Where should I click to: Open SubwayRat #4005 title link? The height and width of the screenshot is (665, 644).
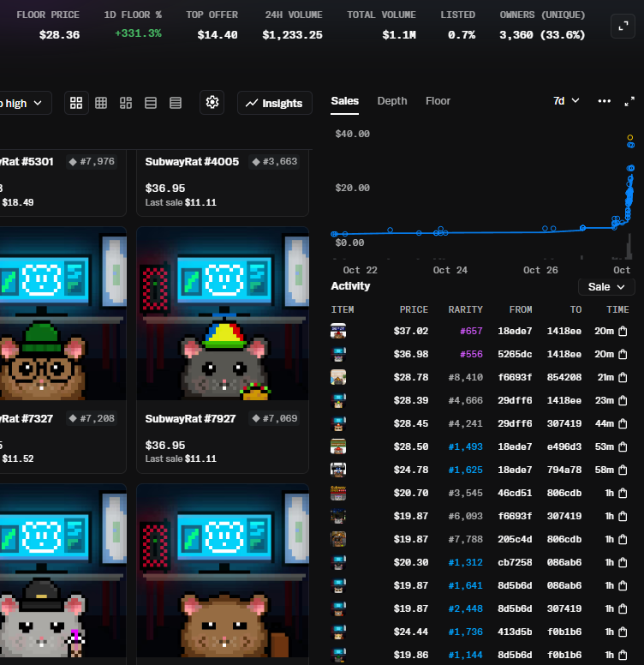[192, 162]
